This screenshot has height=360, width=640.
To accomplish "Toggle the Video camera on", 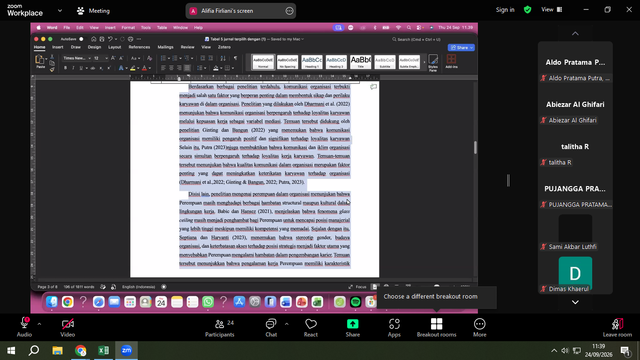I will click(x=68, y=328).
